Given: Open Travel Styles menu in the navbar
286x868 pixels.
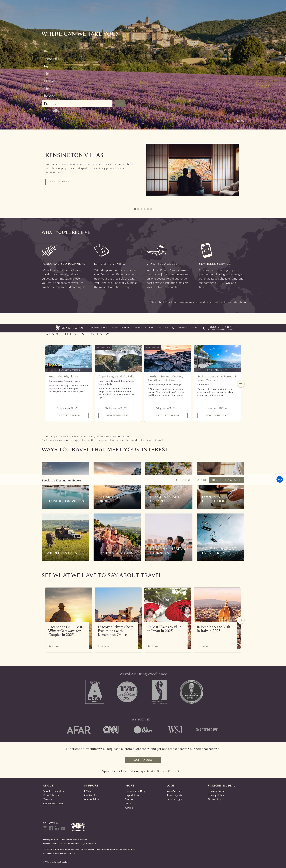Looking at the screenshot, I should [x=120, y=328].
